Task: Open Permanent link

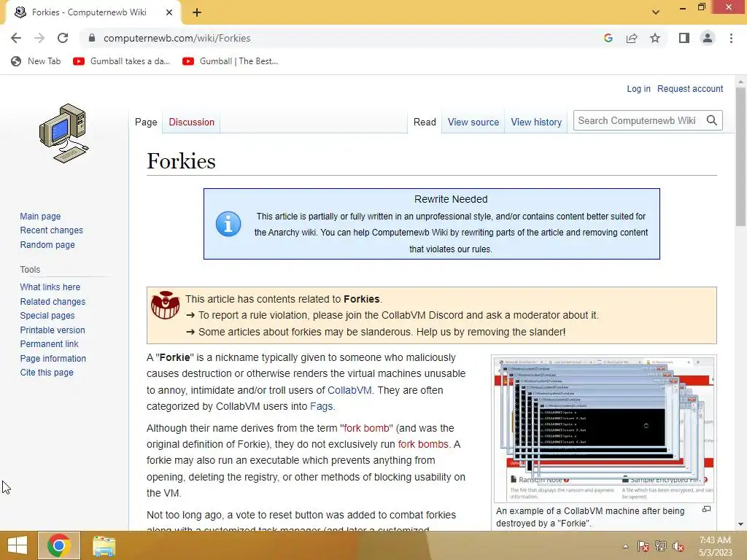Action: [x=49, y=344]
